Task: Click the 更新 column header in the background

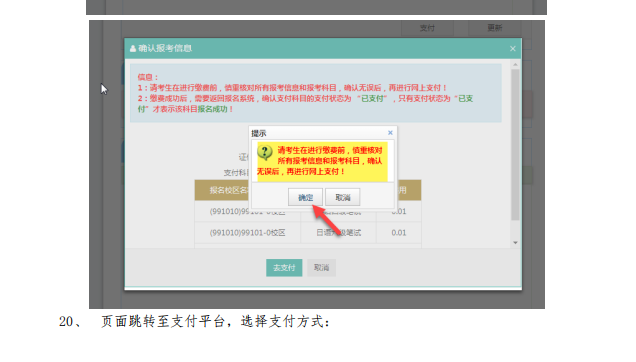Action: click(494, 28)
